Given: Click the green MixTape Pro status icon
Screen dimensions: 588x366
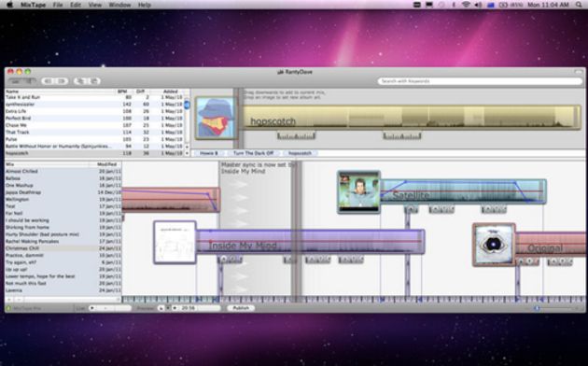Looking at the screenshot, I should 8,308.
